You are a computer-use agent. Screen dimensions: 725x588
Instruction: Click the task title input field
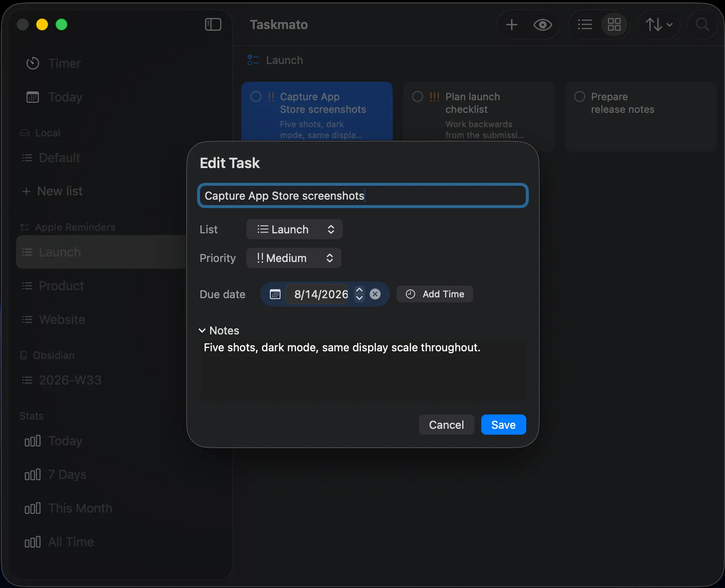click(363, 195)
